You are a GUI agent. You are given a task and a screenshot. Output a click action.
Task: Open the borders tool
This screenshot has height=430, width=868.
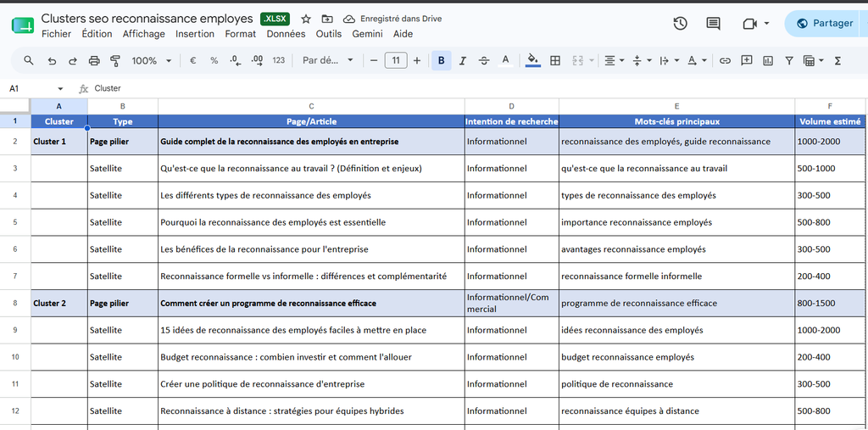pos(554,60)
